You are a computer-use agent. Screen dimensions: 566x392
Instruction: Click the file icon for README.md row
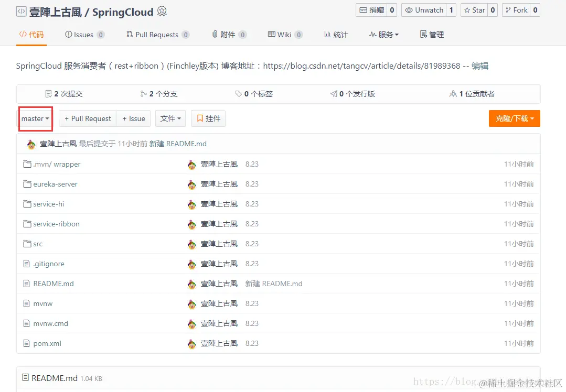(26, 284)
